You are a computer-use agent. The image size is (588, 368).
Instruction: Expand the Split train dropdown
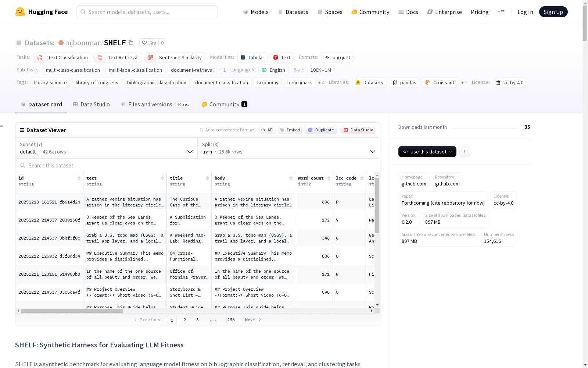[x=289, y=148]
